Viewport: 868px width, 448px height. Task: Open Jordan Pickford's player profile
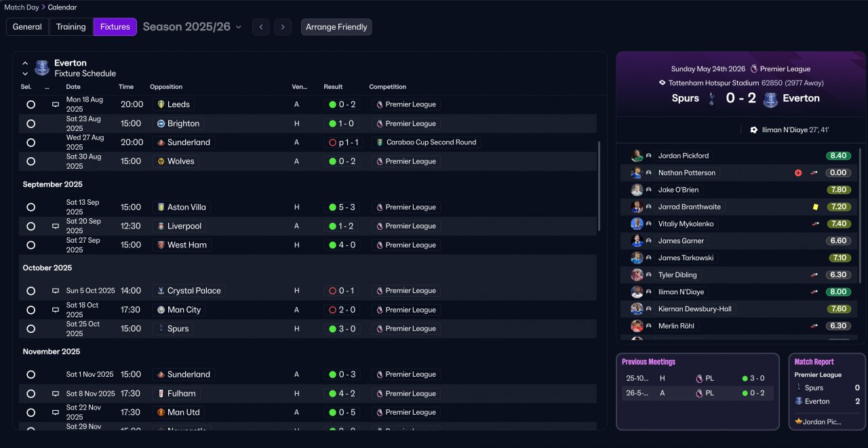(x=684, y=156)
